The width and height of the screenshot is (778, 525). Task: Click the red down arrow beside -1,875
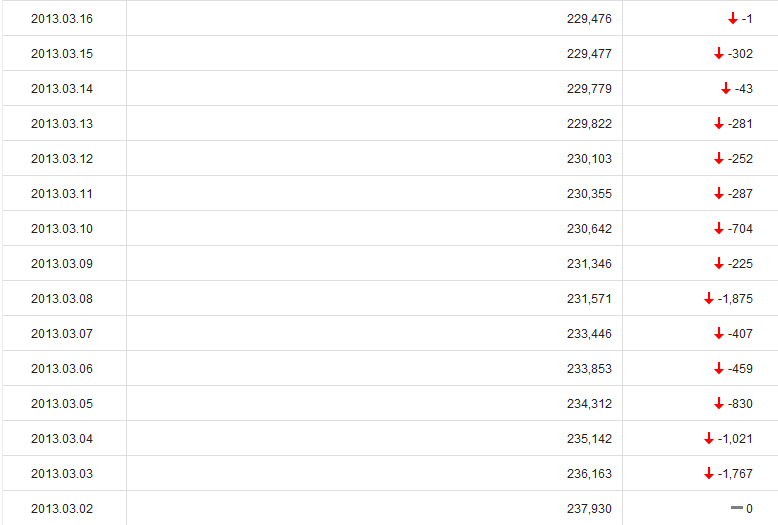(709, 299)
